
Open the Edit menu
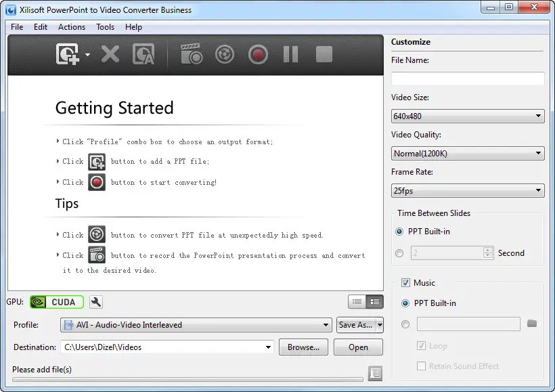click(41, 27)
